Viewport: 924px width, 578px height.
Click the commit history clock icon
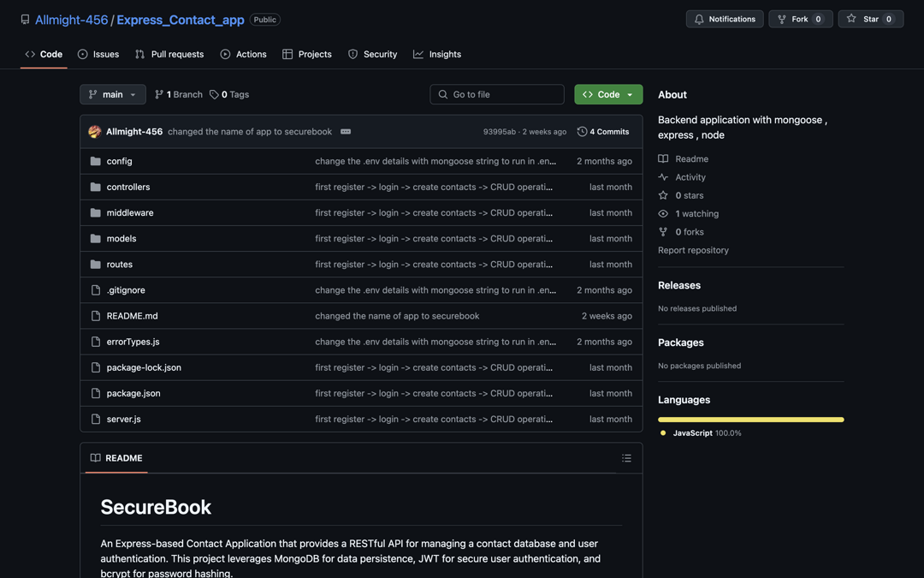tap(583, 132)
